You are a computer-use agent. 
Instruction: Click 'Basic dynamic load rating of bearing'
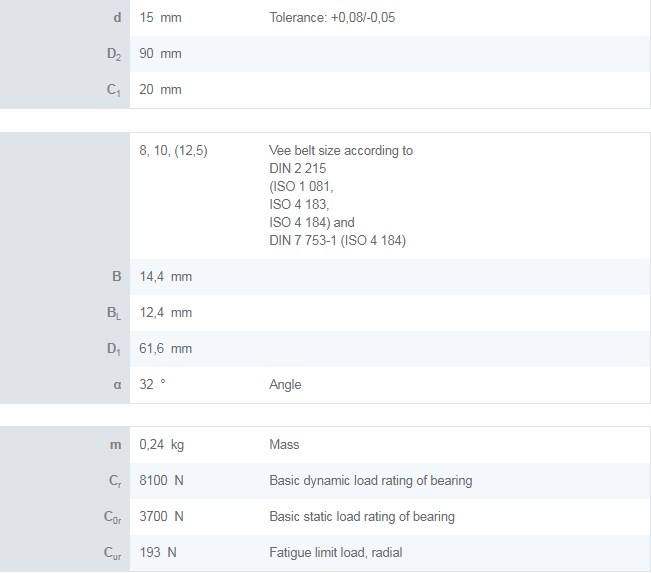[371, 481]
